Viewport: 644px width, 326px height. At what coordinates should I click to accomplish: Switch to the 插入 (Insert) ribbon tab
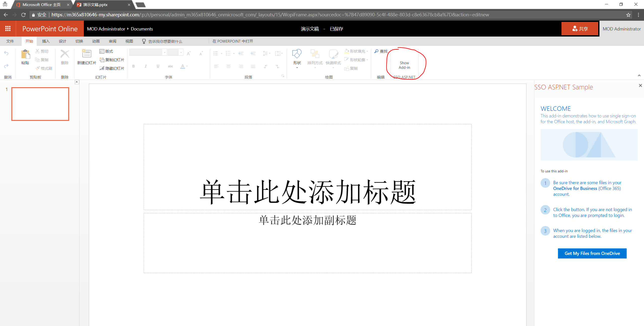46,41
